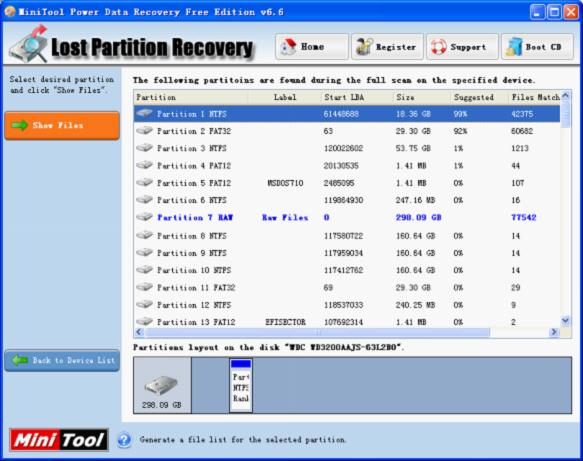Click the MSDOS710 label of Partition 5
The height and width of the screenshot is (461, 583).
[285, 183]
